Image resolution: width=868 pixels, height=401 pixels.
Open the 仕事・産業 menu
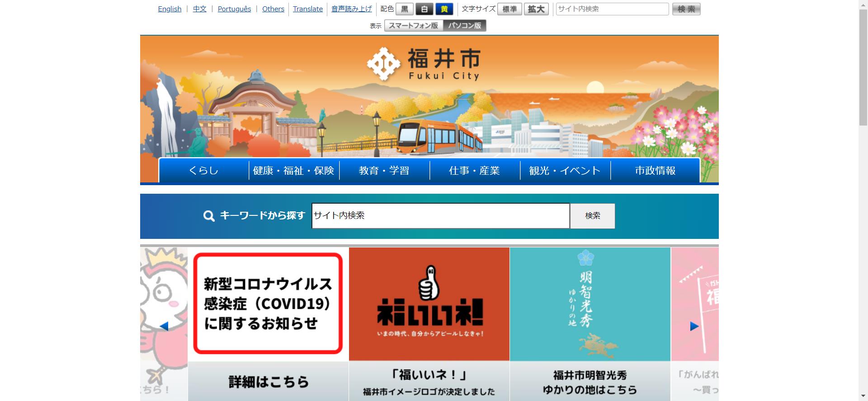(475, 170)
